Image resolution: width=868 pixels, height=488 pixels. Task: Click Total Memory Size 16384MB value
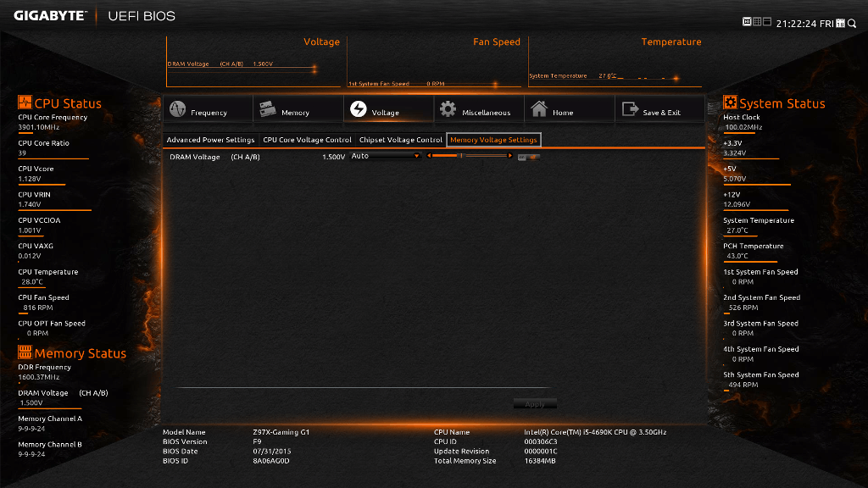point(540,461)
